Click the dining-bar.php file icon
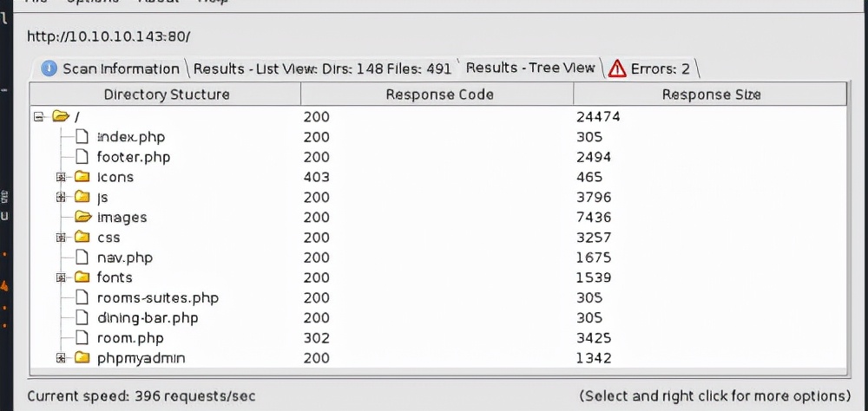The width and height of the screenshot is (868, 411). 82,317
